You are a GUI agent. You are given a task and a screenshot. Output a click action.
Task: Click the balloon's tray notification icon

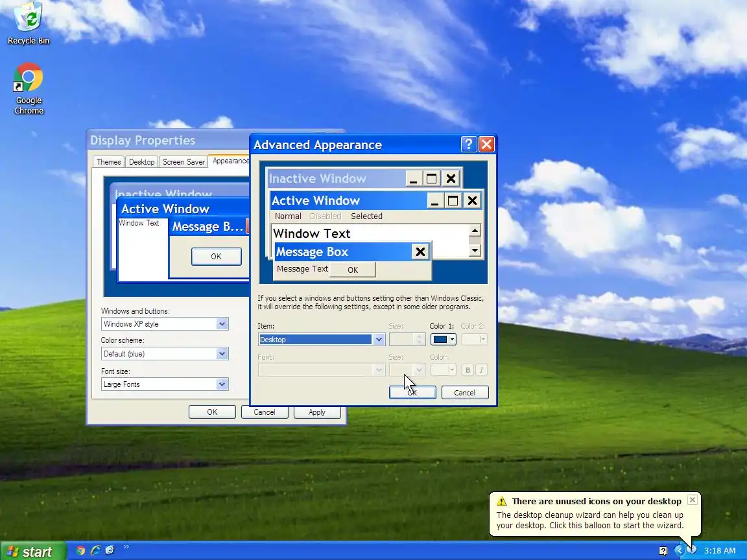[x=693, y=551]
